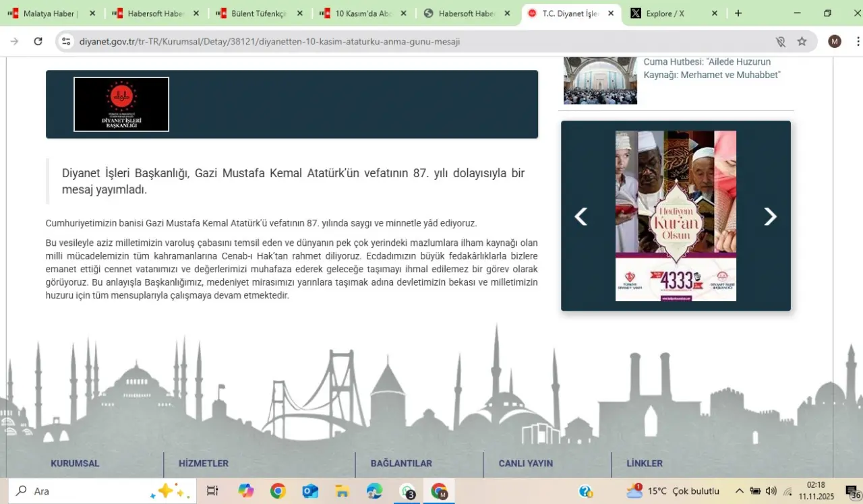The width and height of the screenshot is (863, 504).
Task: Launch Outlook from the taskbar
Action: click(x=310, y=491)
